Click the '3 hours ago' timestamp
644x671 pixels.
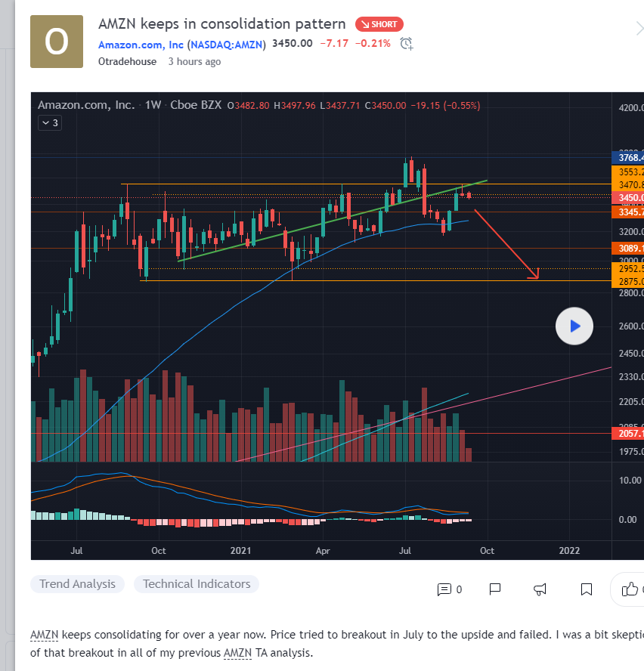pyautogui.click(x=194, y=62)
